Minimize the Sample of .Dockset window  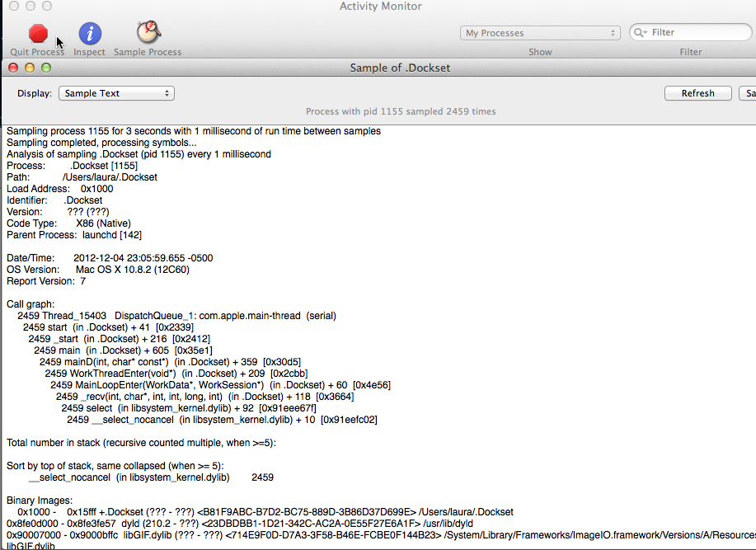[x=30, y=68]
